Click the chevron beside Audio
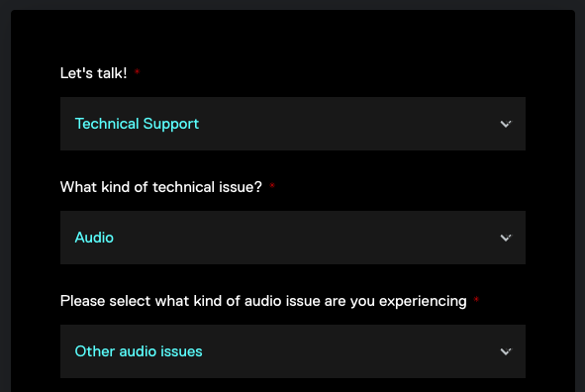The width and height of the screenshot is (585, 392). [506, 238]
